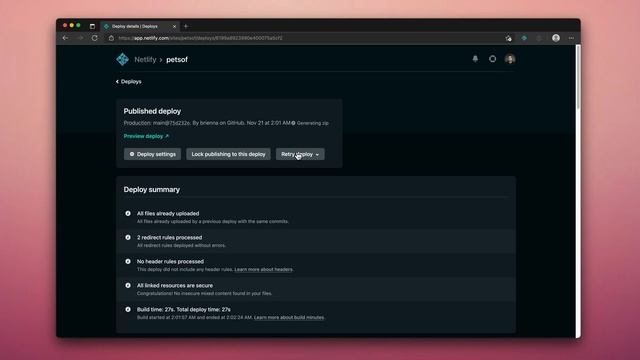The image size is (640, 360).
Task: Click the info icon beside 2 redirect rules processed
Action: coord(128,238)
